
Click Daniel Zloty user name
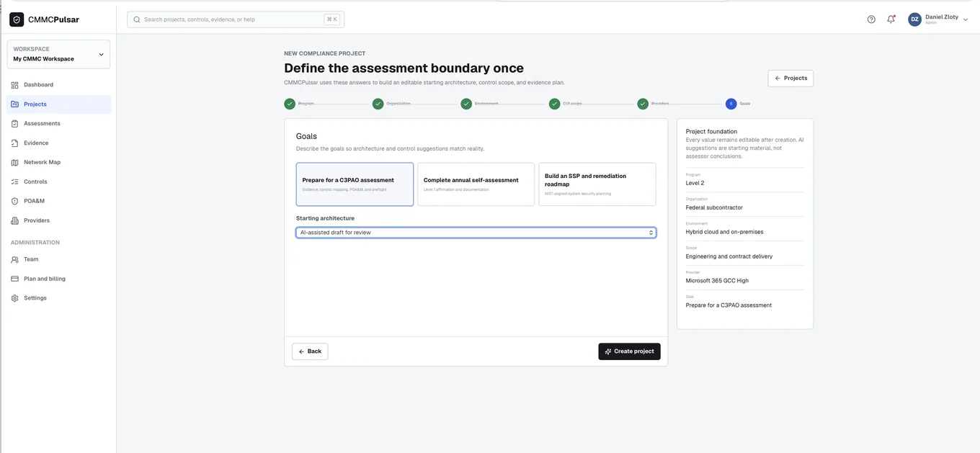pos(942,17)
